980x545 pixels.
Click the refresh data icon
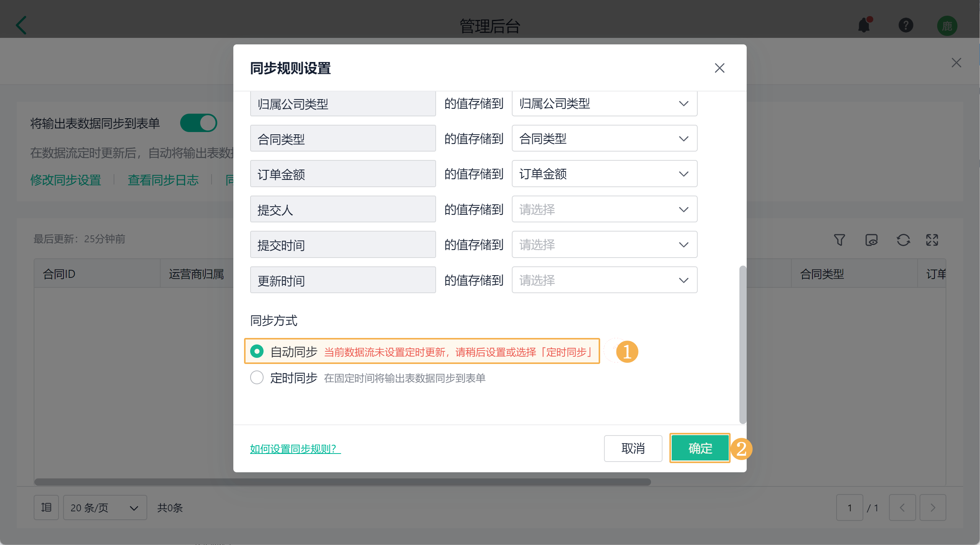pos(903,240)
